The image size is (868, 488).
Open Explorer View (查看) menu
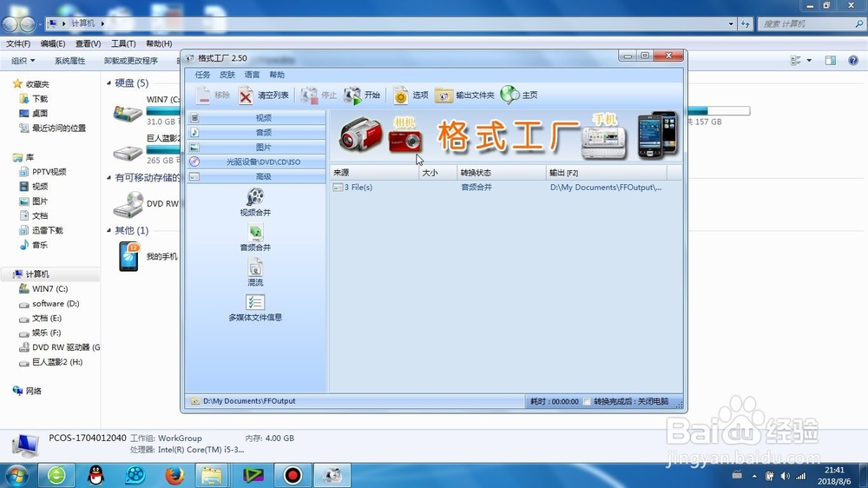88,43
